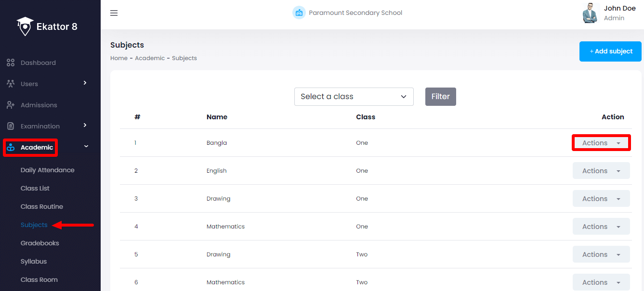
Task: Select the Admissions icon
Action: pos(10,105)
